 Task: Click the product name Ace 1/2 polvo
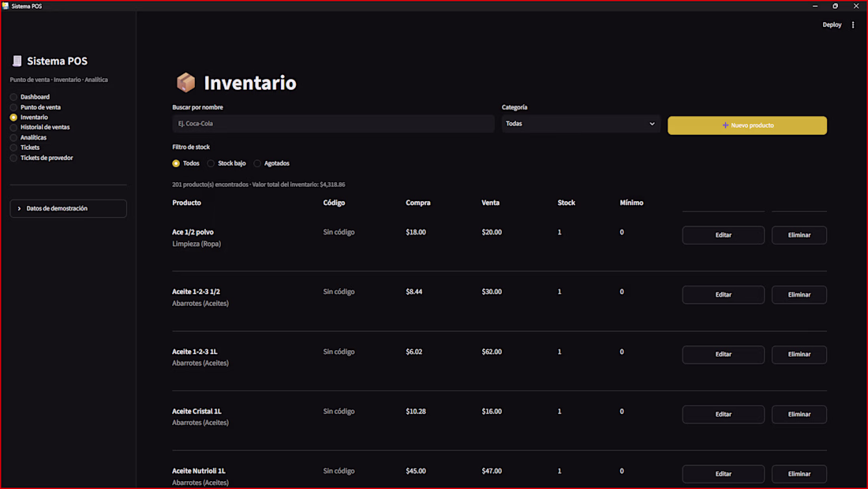193,233
